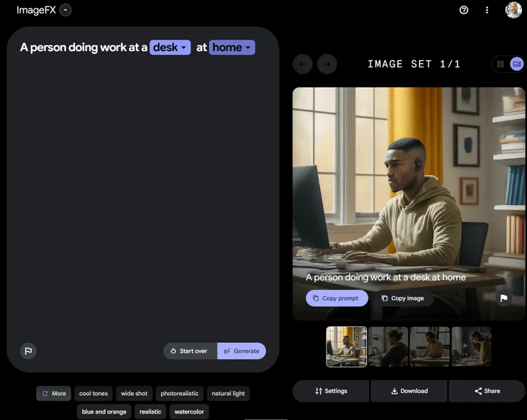Screen dimensions: 527x420
Task: Click inside the prompt text area
Action: 143,198
